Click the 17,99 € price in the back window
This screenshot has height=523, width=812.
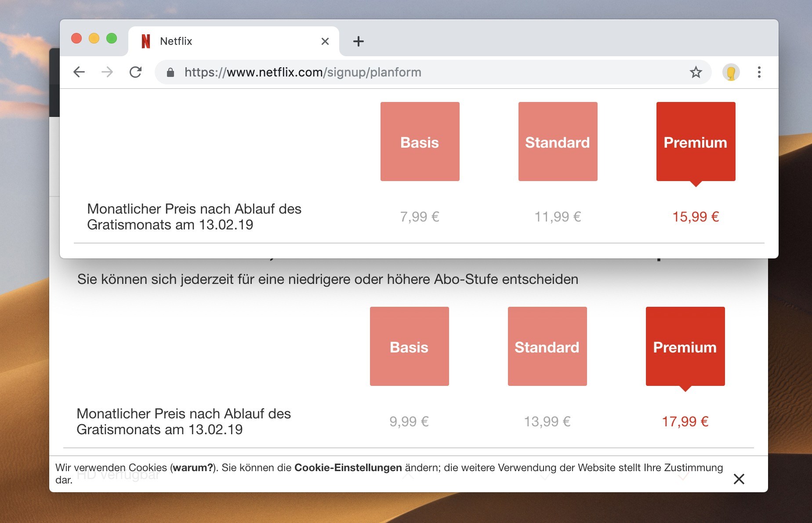685,421
